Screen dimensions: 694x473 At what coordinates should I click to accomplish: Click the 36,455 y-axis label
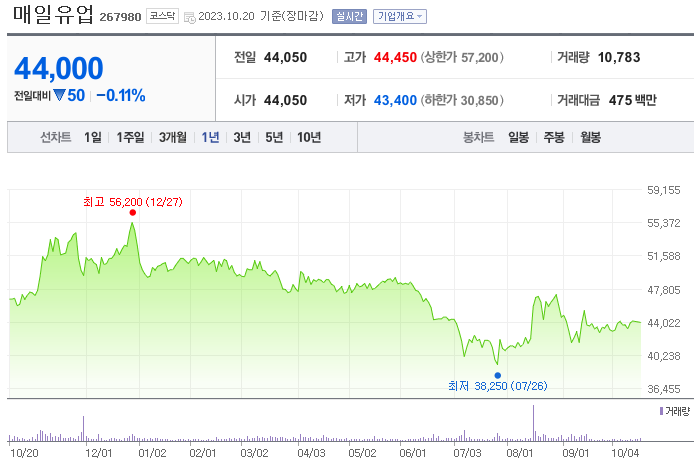click(x=663, y=389)
